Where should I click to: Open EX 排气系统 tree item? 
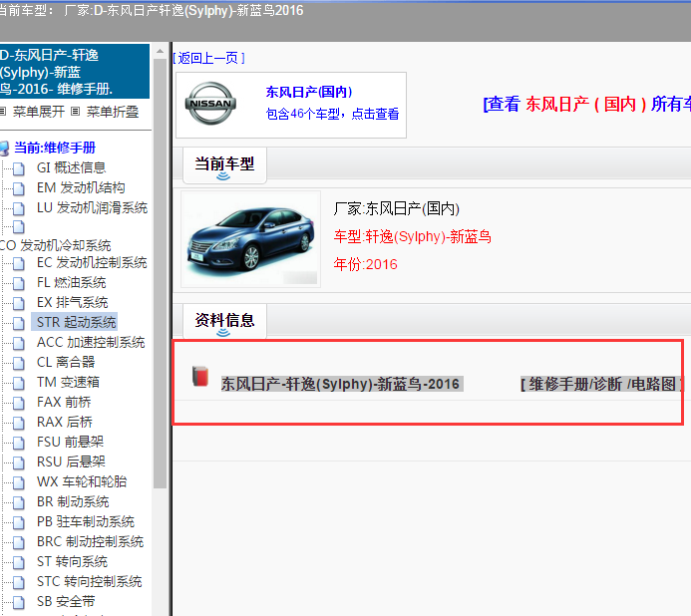click(x=72, y=302)
